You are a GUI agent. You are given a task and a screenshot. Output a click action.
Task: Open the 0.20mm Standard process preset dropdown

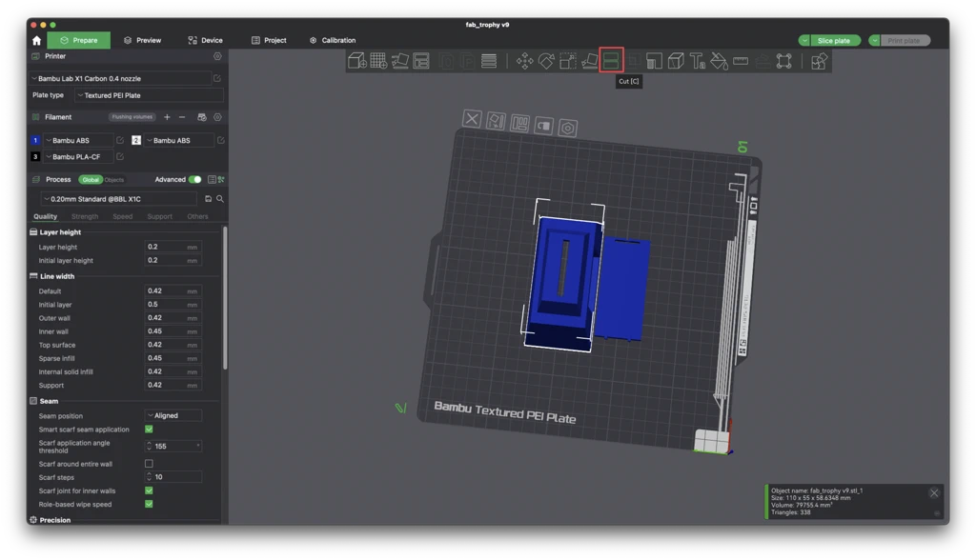pos(119,199)
